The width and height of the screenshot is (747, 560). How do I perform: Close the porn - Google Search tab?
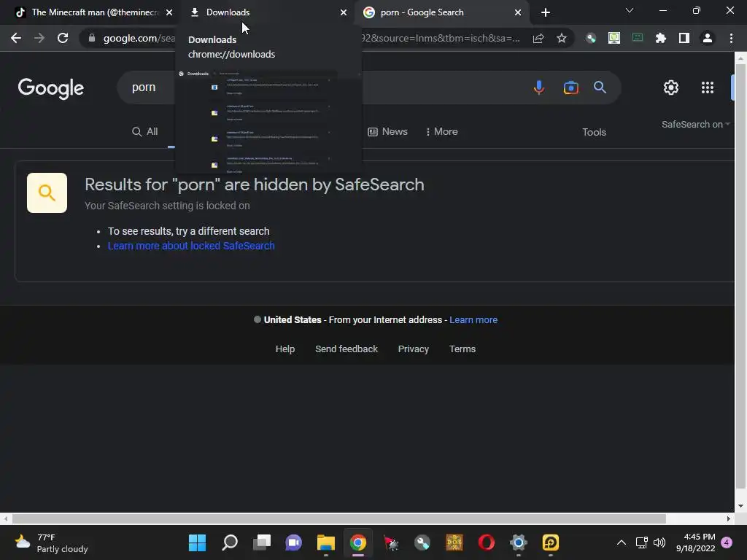(518, 12)
